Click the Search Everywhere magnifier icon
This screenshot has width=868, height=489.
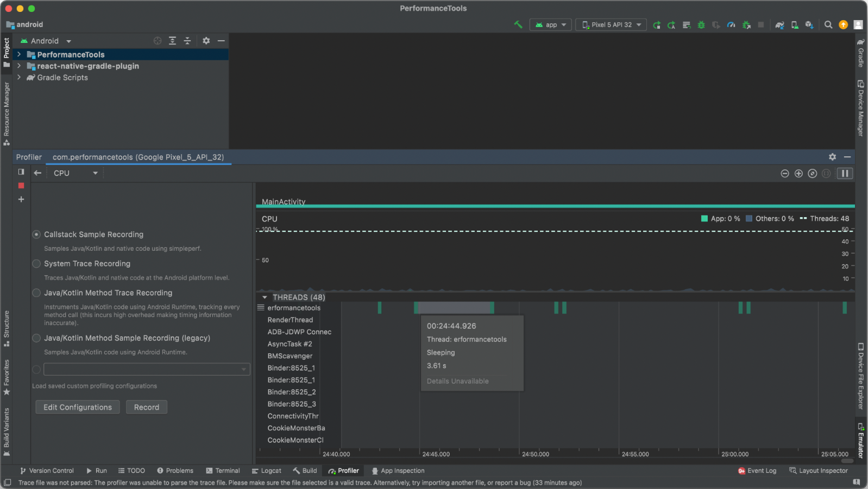tap(828, 25)
